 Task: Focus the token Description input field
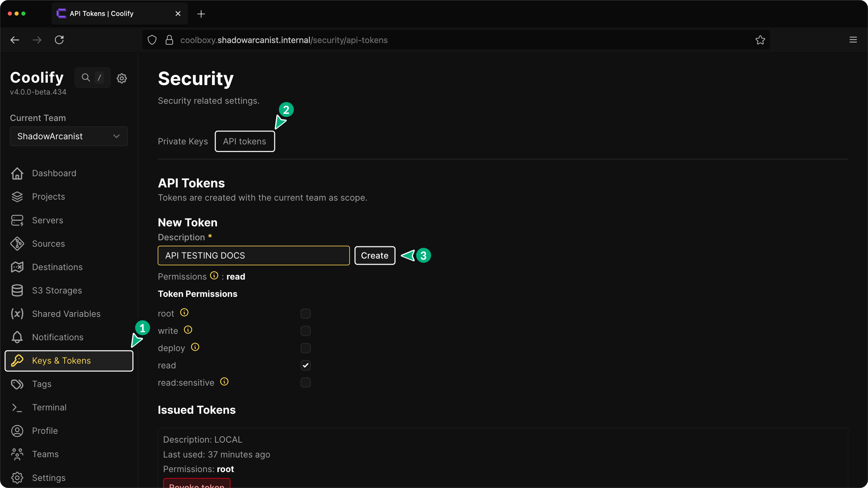click(x=254, y=256)
